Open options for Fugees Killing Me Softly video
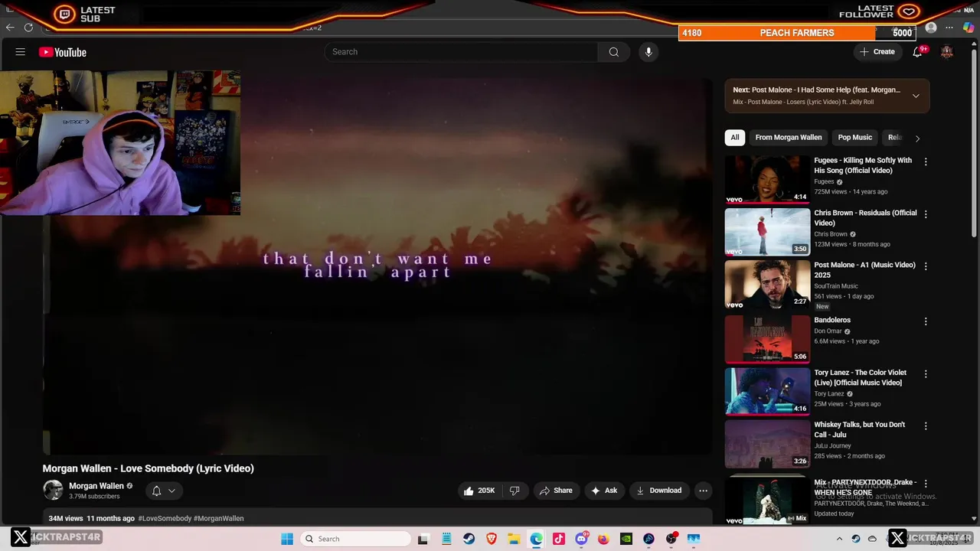 point(926,161)
